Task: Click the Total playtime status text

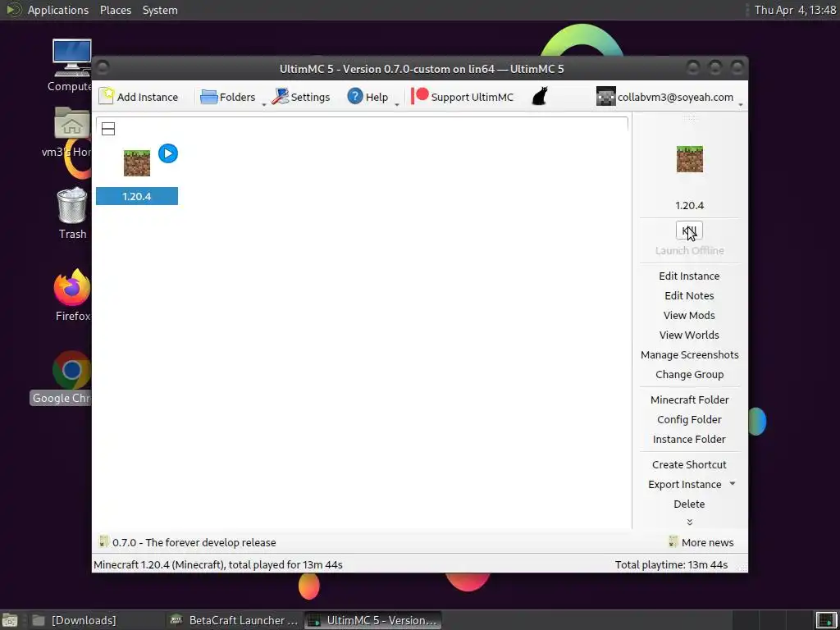Action: pyautogui.click(x=671, y=564)
